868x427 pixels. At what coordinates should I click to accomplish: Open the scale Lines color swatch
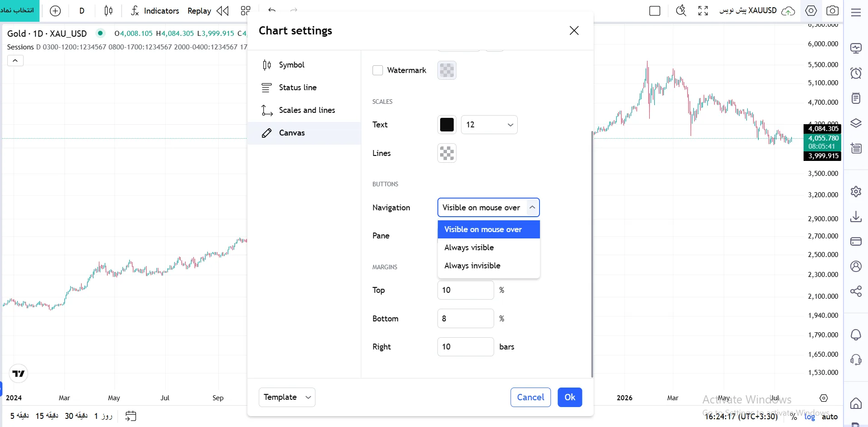tap(446, 153)
